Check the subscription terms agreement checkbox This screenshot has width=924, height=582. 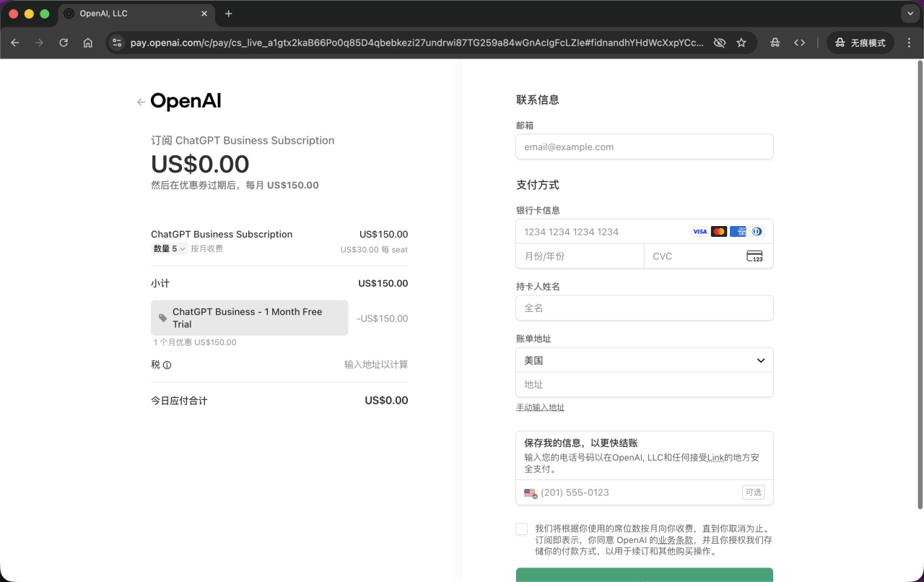522,529
